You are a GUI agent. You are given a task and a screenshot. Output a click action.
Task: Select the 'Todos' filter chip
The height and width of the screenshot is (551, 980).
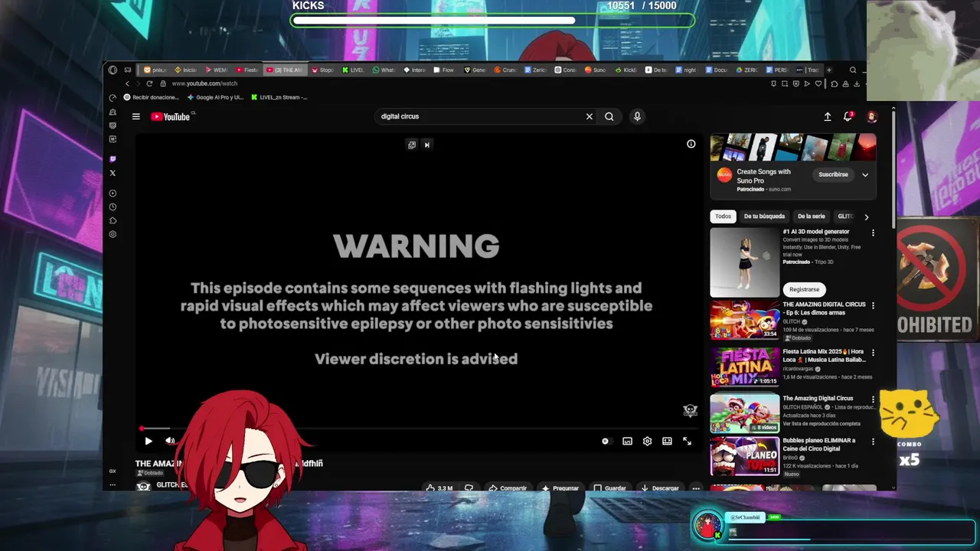pyautogui.click(x=723, y=217)
